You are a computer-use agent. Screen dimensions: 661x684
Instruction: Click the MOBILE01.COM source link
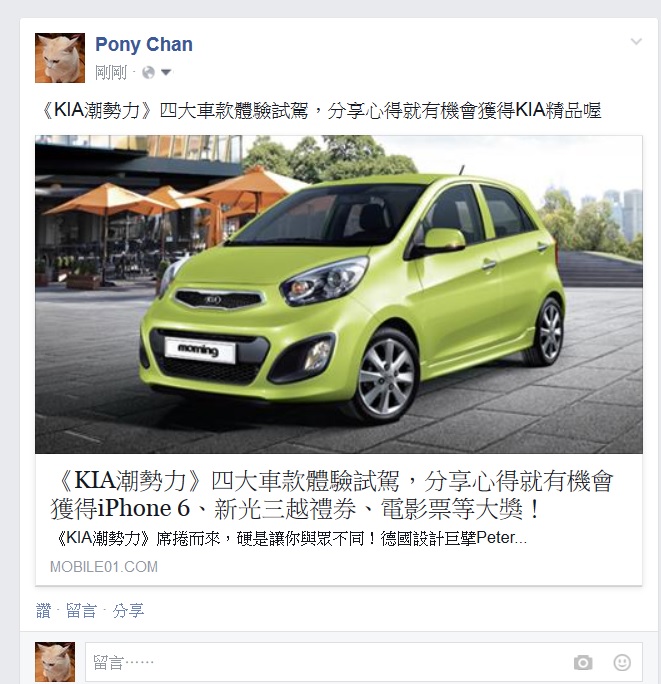(x=104, y=567)
